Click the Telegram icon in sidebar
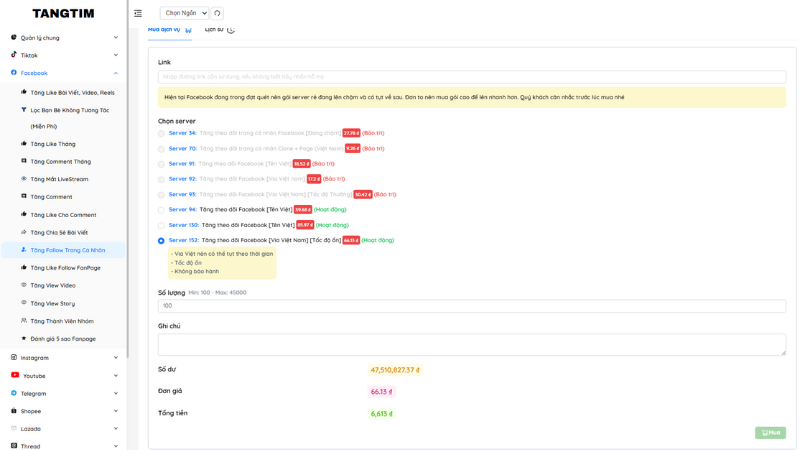The width and height of the screenshot is (800, 450). click(x=14, y=393)
